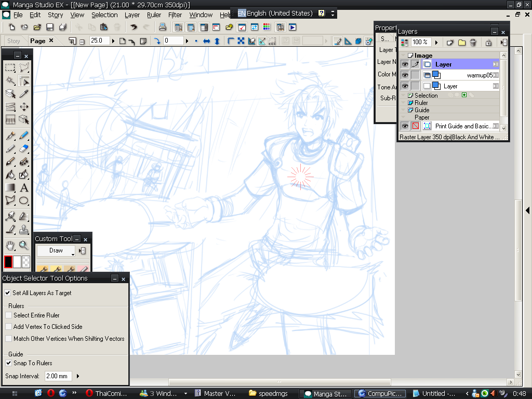The height and width of the screenshot is (399, 532).
Task: Open the Selection menu
Action: [104, 15]
